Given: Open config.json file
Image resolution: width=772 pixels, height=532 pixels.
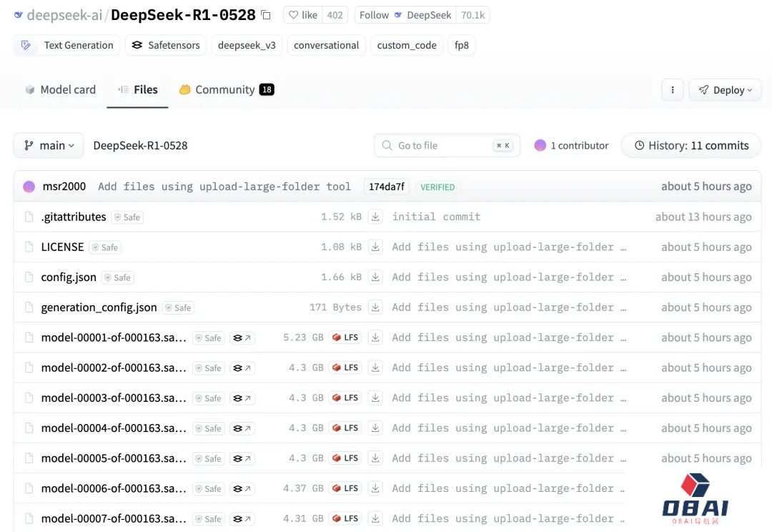Looking at the screenshot, I should coord(69,277).
